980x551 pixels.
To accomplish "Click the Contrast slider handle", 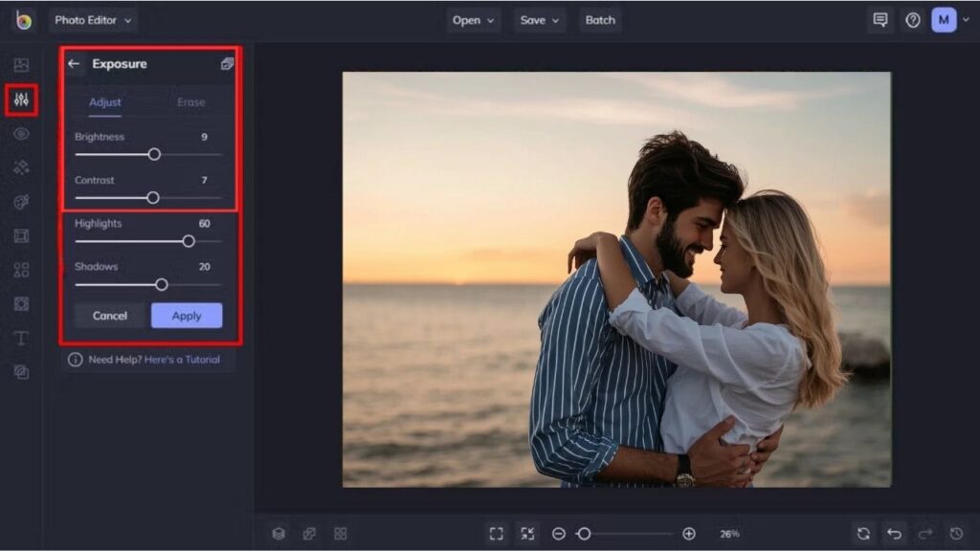I will (152, 198).
